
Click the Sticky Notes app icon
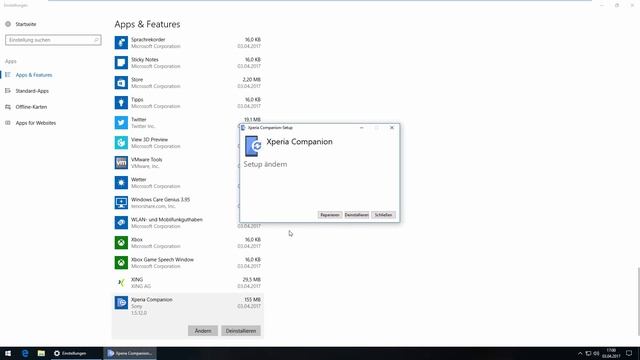(121, 62)
